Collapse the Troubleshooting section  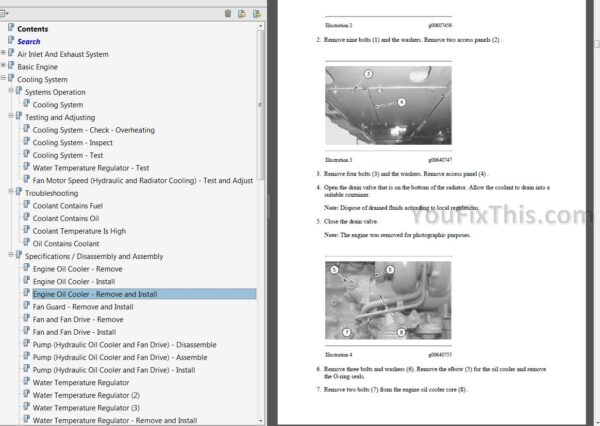tap(11, 193)
